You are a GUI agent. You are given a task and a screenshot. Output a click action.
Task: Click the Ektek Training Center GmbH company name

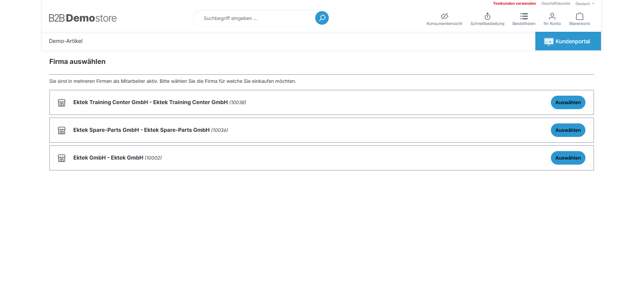[150, 102]
